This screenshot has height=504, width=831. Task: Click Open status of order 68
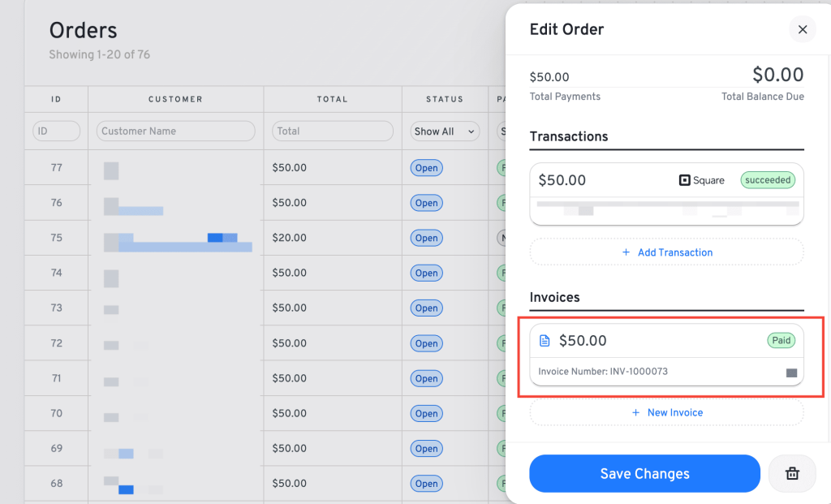[x=426, y=484]
